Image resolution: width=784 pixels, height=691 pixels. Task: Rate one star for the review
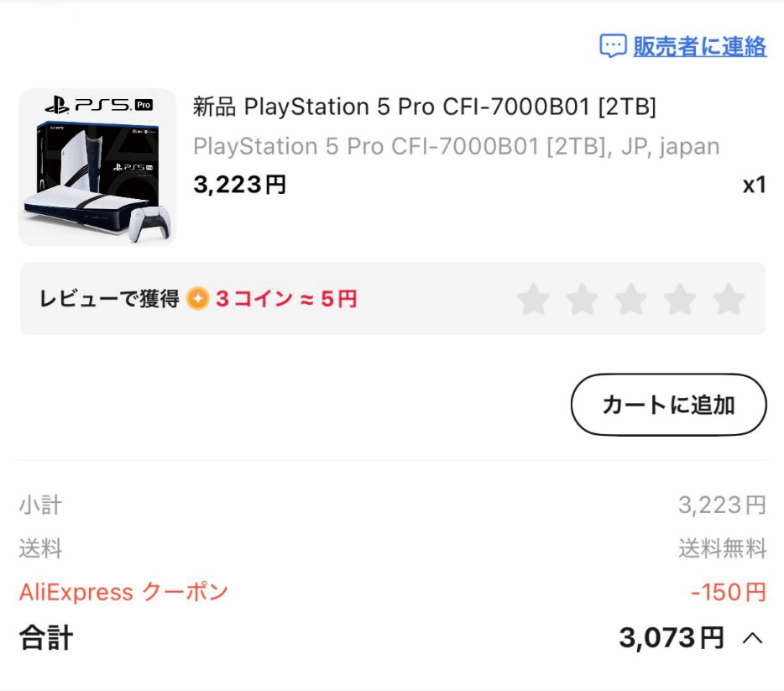(533, 299)
